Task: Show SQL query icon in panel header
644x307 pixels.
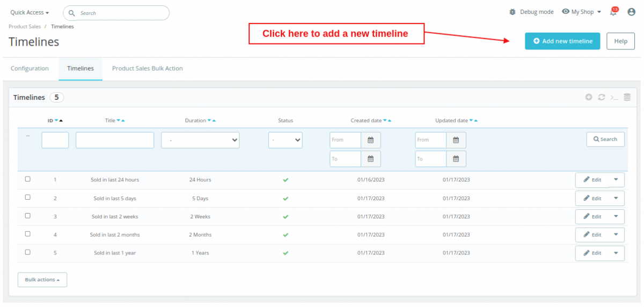Action: point(614,97)
